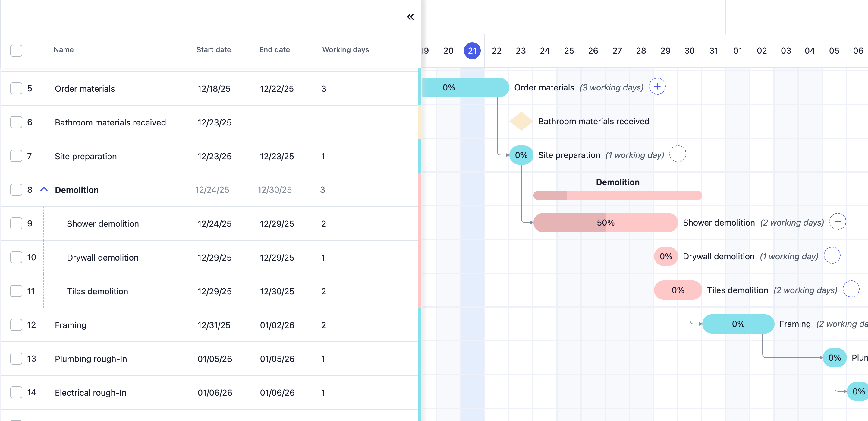868x421 pixels.
Task: Check the box for Framing row
Action: tap(16, 324)
